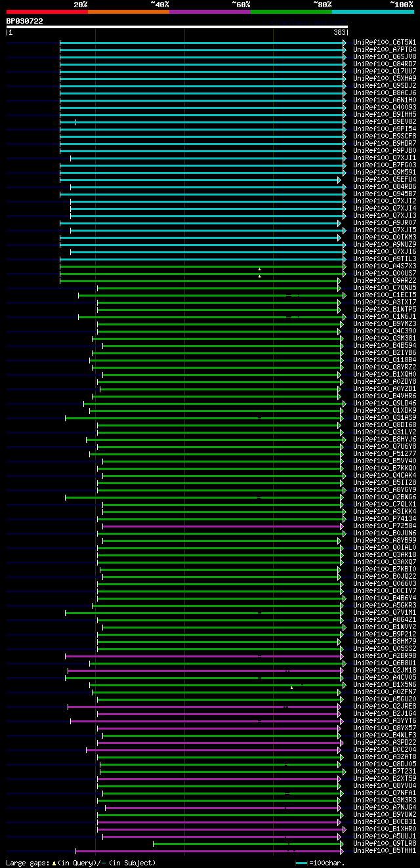Select label UniRef100_Q9SDJ2
The image size is (420, 868).
pyautogui.click(x=385, y=85)
